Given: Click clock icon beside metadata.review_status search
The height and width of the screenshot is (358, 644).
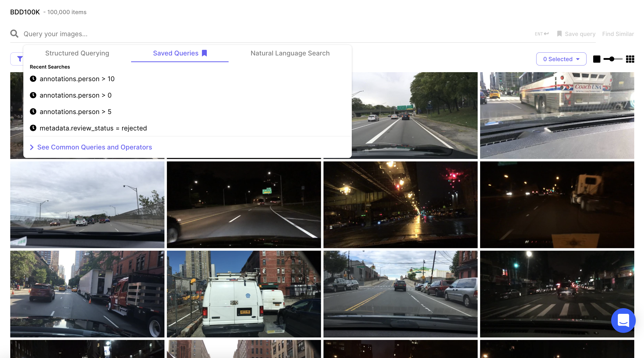Looking at the screenshot, I should point(33,128).
